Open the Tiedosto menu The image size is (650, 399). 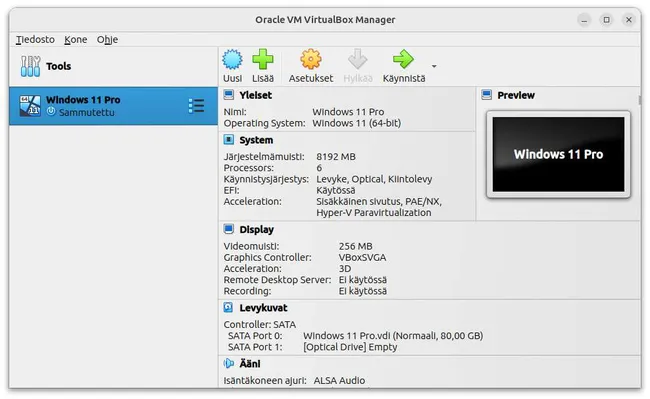pyautogui.click(x=35, y=39)
